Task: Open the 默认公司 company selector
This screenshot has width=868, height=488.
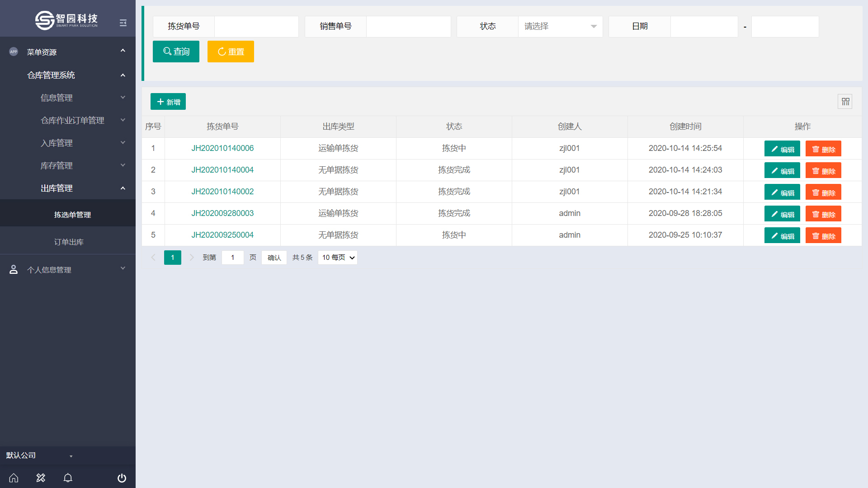Action: pyautogui.click(x=38, y=455)
